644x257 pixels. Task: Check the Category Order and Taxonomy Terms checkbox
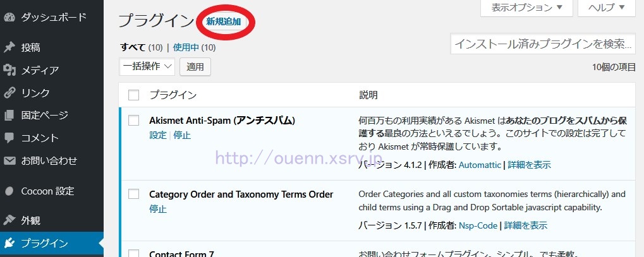(133, 194)
